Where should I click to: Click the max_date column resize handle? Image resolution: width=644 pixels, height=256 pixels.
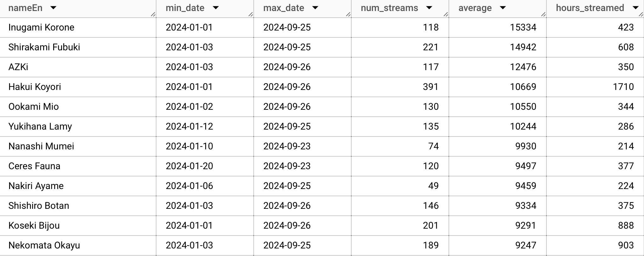click(348, 14)
